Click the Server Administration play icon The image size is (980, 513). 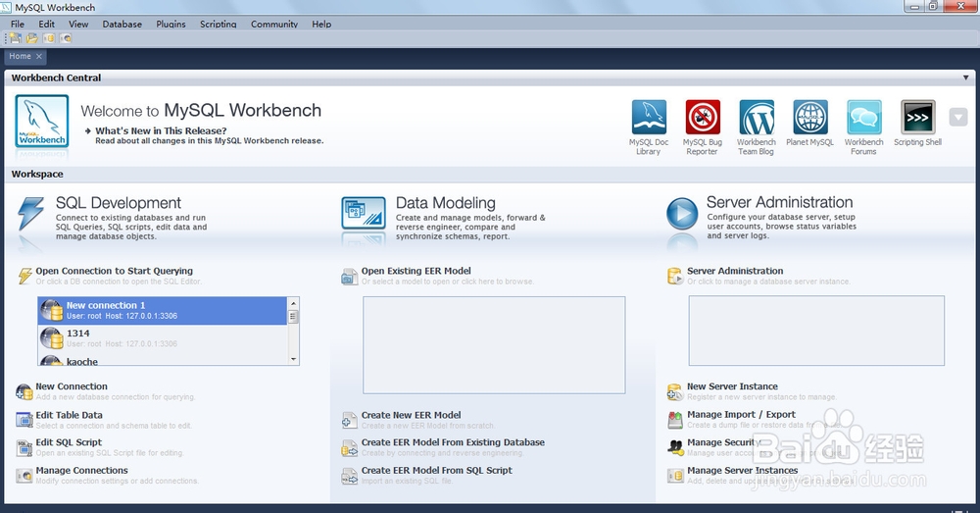[681, 213]
